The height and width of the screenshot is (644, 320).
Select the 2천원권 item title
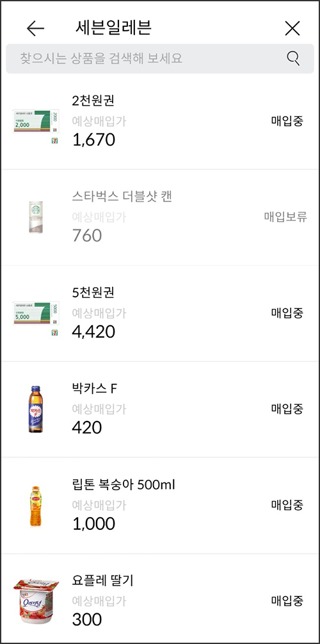point(93,100)
